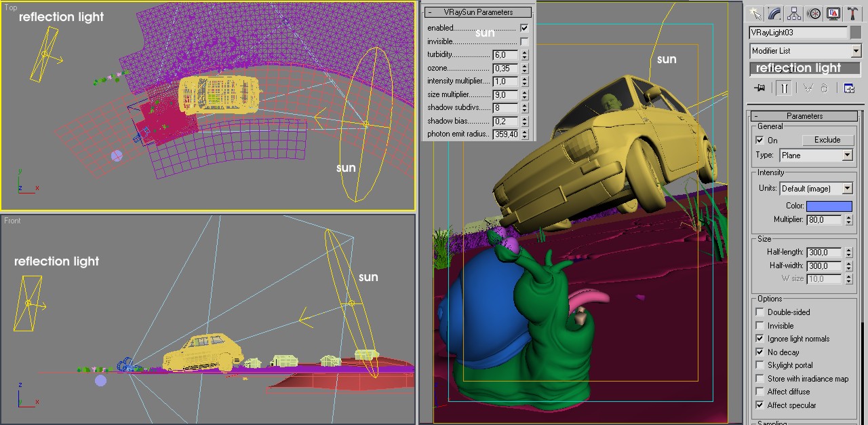Click the Half-width value field
The image size is (868, 425).
click(x=825, y=266)
